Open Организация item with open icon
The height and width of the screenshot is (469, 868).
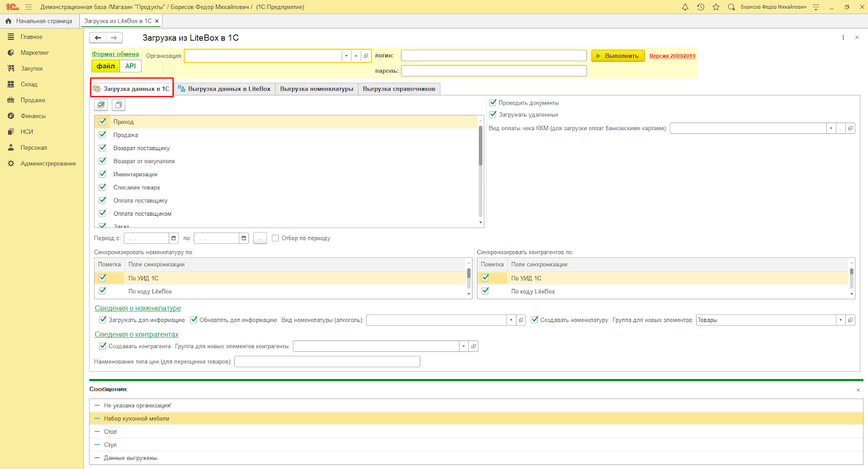366,56
